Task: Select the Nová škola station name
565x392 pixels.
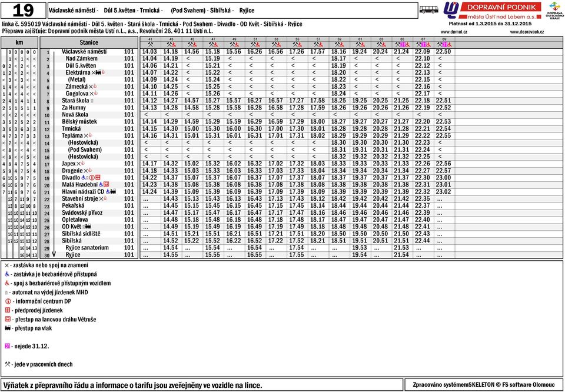Action: click(x=75, y=115)
